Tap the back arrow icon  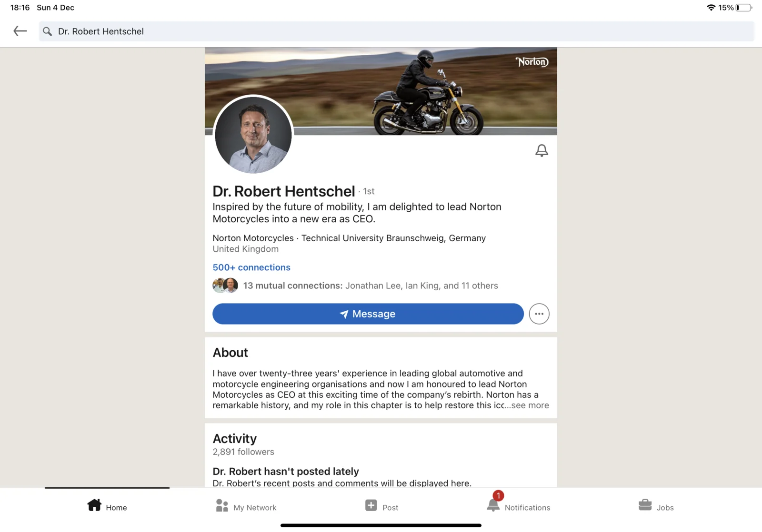coord(20,31)
